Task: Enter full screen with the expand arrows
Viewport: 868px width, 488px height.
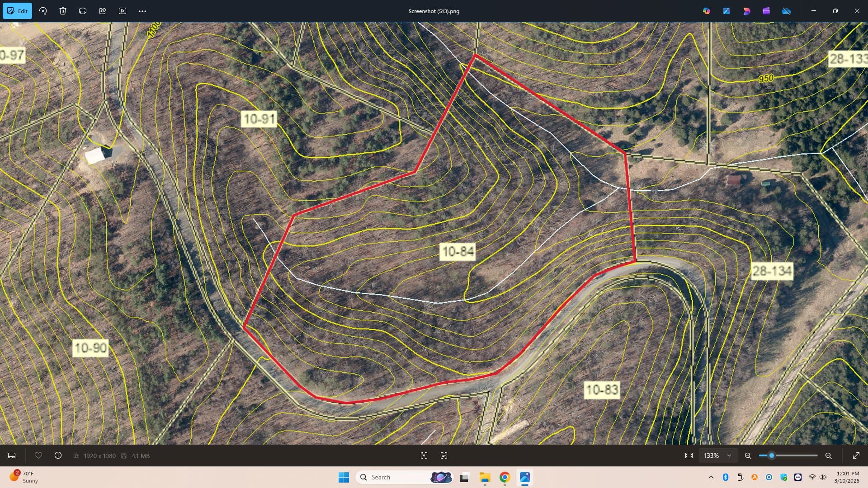Action: click(856, 455)
